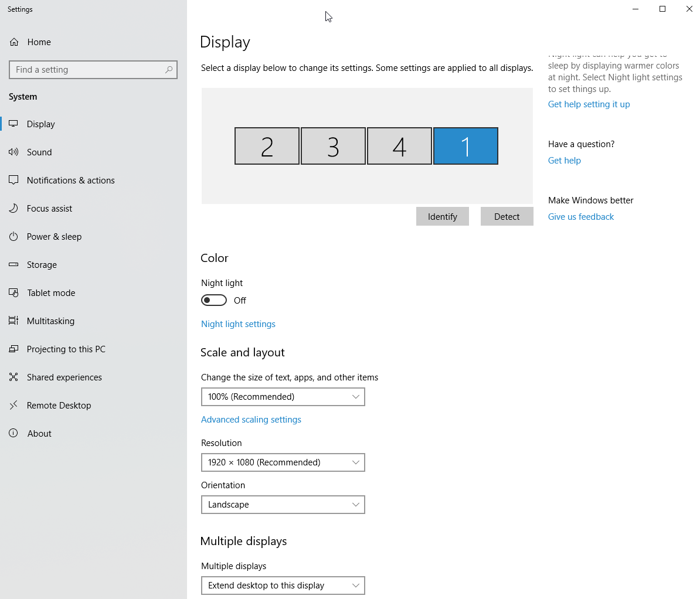Click the Display monitor icon in sidebar
The width and height of the screenshot is (700, 599).
(x=13, y=124)
